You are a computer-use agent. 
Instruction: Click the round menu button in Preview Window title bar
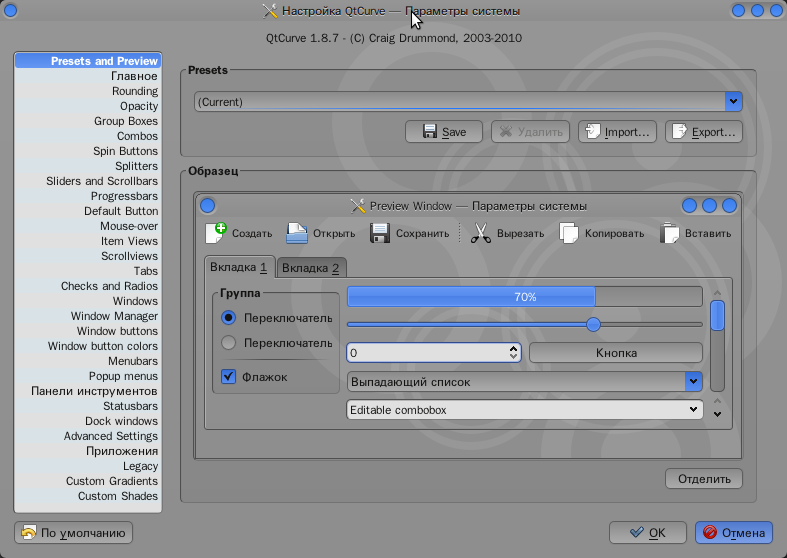[207, 206]
